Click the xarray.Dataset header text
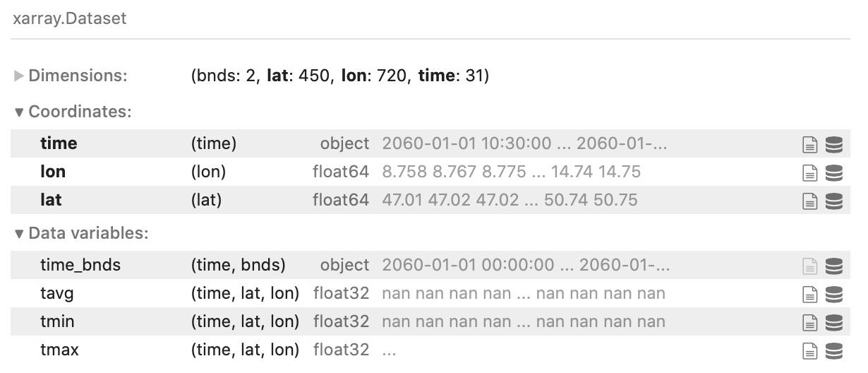This screenshot has width=868, height=373. tap(70, 18)
